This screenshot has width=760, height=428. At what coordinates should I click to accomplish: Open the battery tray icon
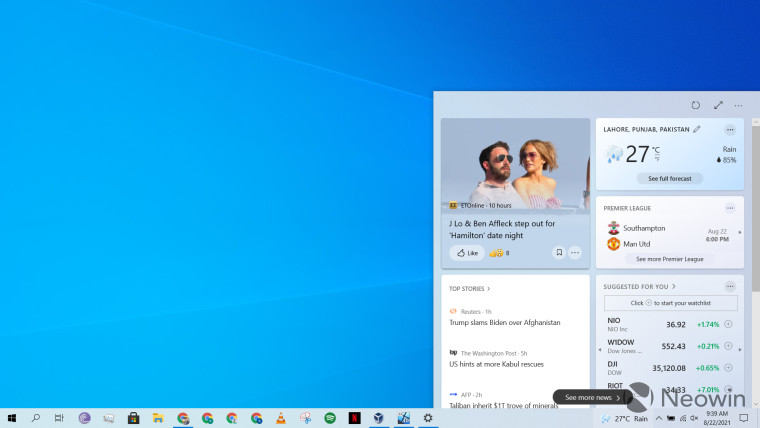(671, 418)
